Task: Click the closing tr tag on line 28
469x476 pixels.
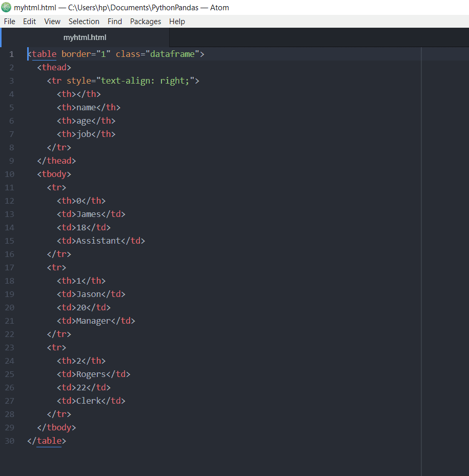Action: 59,414
